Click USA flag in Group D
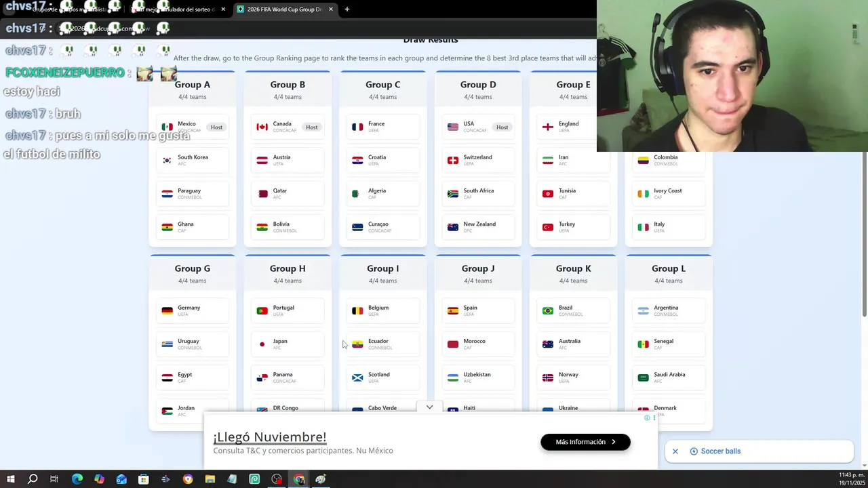The width and height of the screenshot is (868, 488). pyautogui.click(x=453, y=127)
